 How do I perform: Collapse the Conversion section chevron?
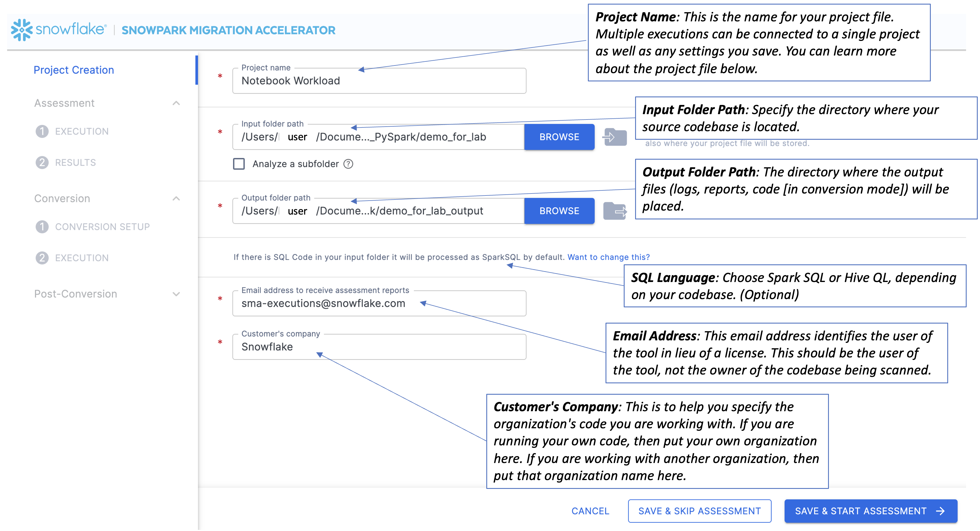pyautogui.click(x=176, y=198)
